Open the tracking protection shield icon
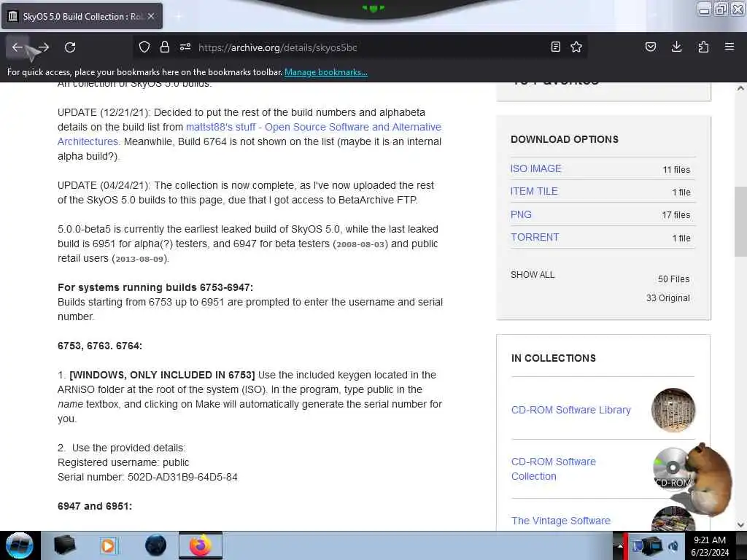 point(144,47)
